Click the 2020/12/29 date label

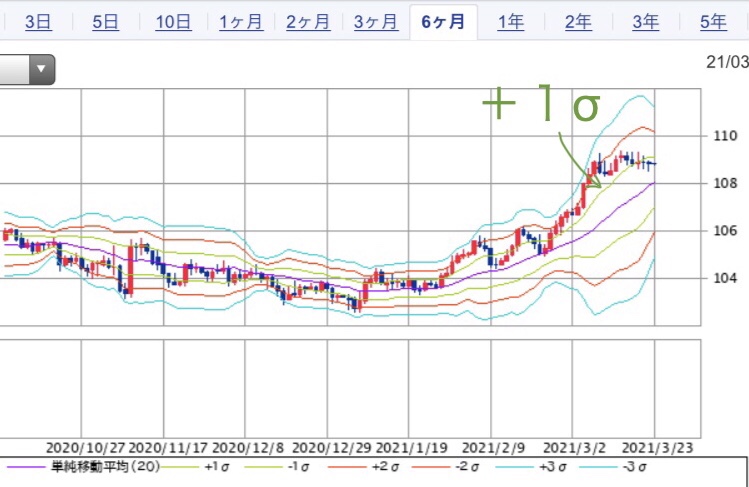332,448
